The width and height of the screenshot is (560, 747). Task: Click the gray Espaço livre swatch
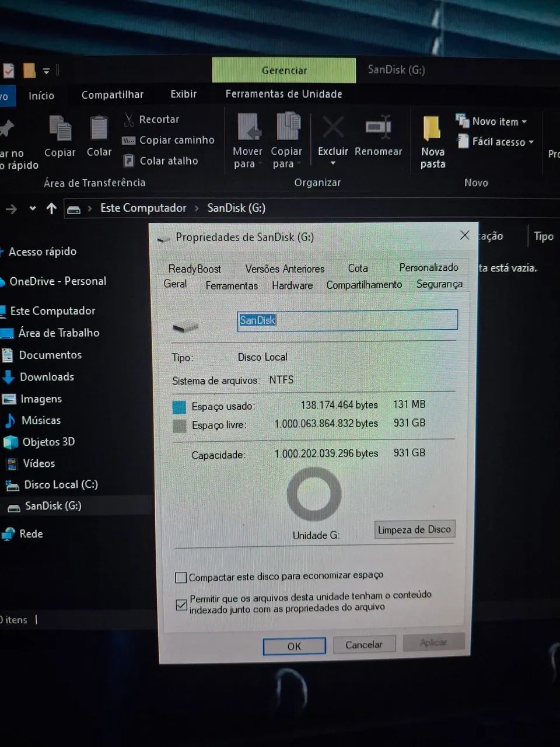[x=179, y=426]
